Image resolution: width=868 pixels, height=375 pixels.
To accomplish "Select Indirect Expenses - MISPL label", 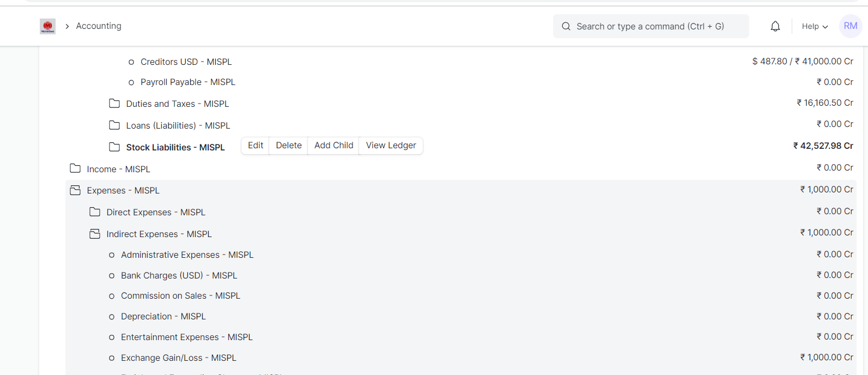I will 159,234.
